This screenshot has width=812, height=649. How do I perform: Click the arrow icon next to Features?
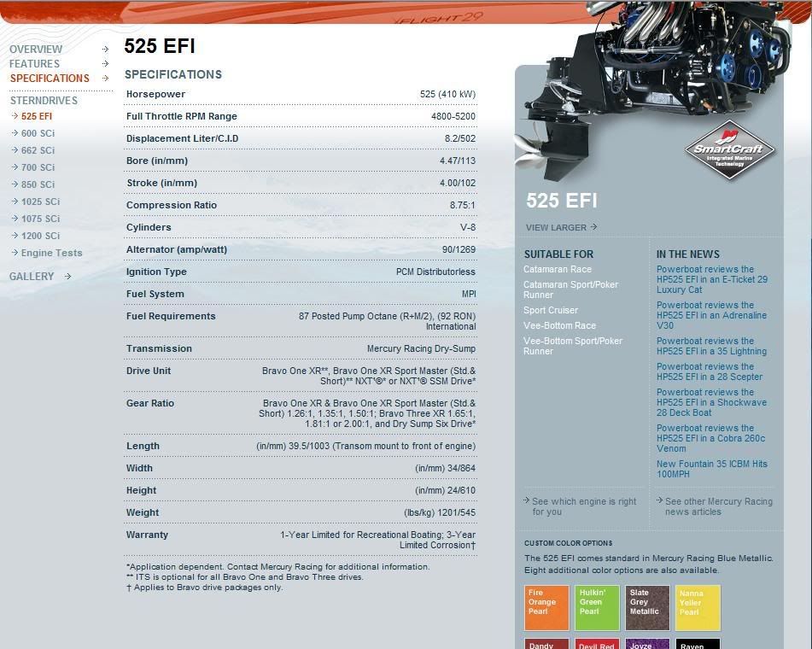point(105,63)
